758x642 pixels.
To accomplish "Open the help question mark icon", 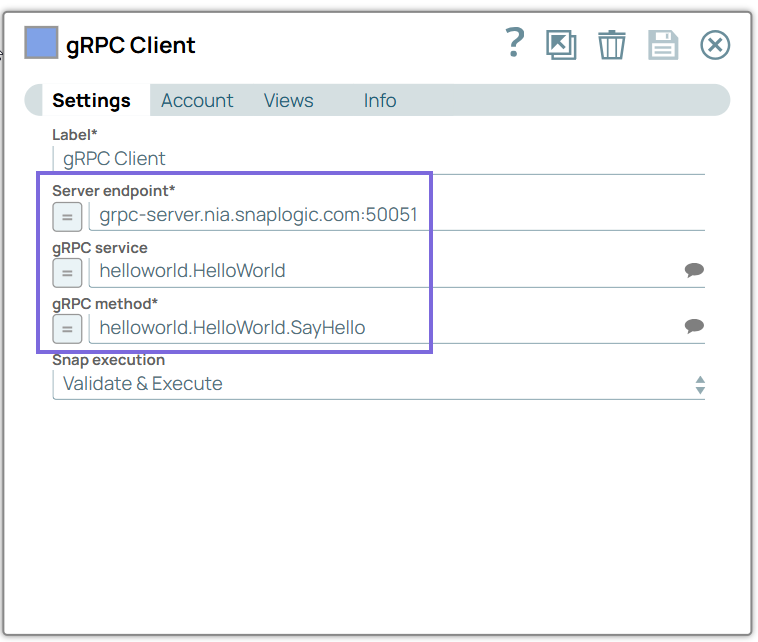I will pyautogui.click(x=514, y=43).
